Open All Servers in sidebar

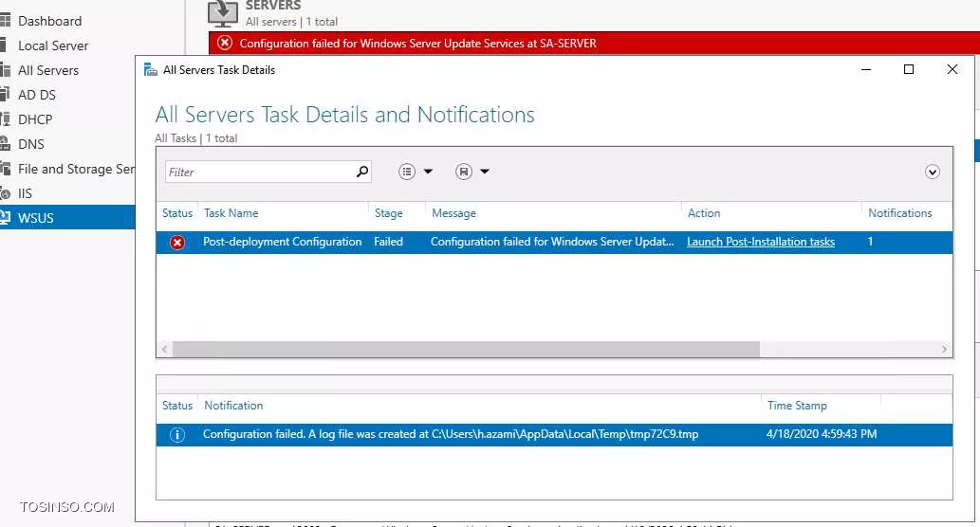(x=48, y=70)
